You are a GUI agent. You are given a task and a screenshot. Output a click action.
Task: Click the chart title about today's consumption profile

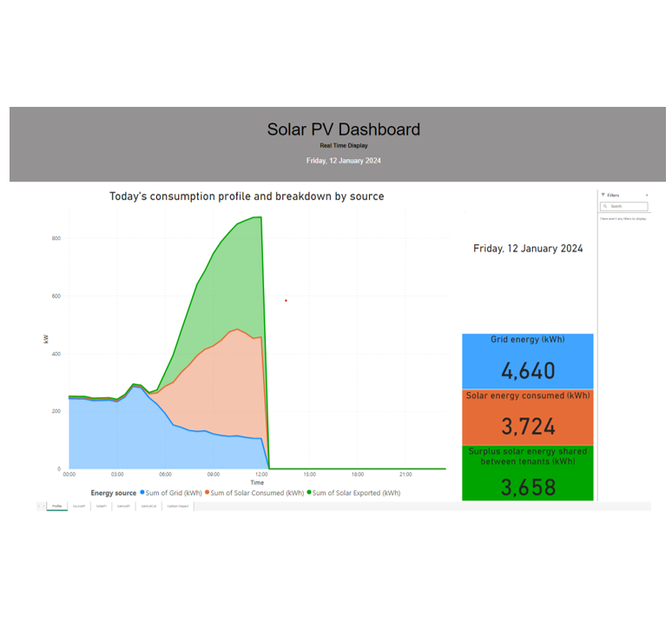(x=247, y=196)
